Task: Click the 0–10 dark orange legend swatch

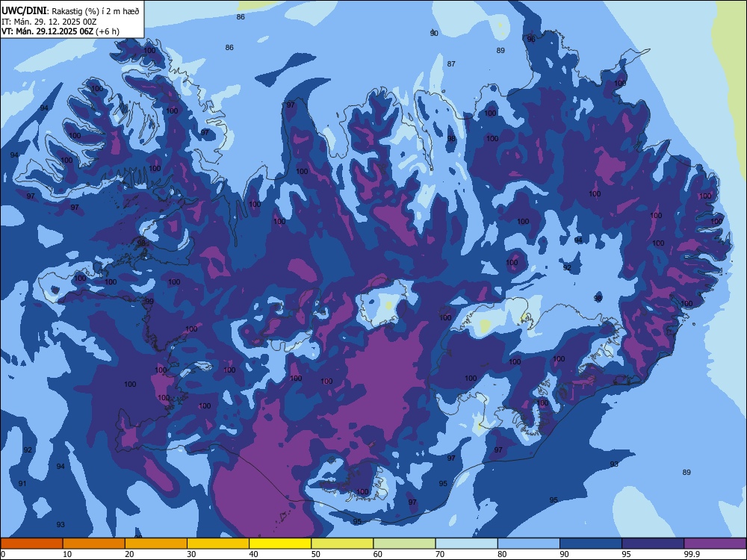Action: (31, 544)
